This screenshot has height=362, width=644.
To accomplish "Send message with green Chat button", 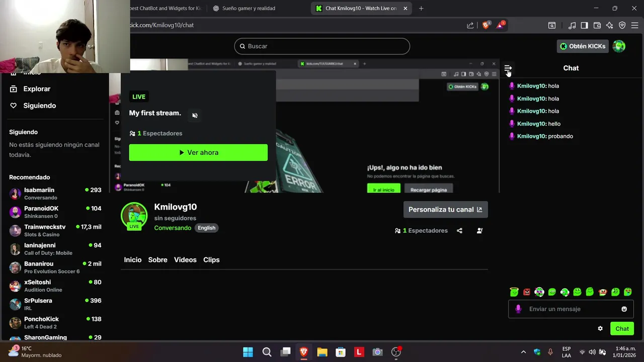I will click(622, 329).
